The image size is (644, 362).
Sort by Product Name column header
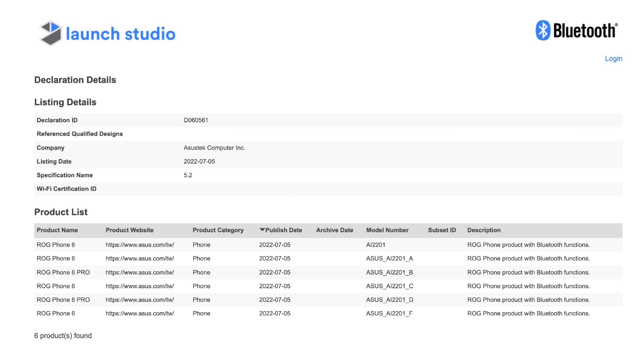coord(57,230)
